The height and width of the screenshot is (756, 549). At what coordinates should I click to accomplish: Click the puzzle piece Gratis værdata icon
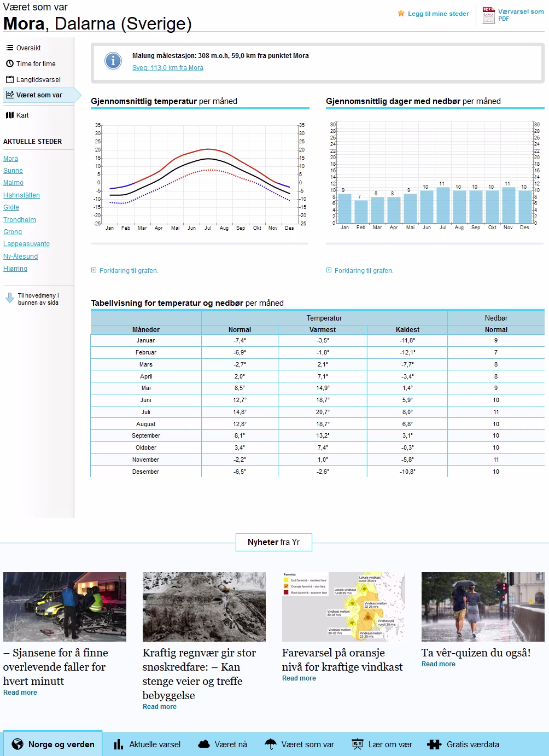[434, 744]
